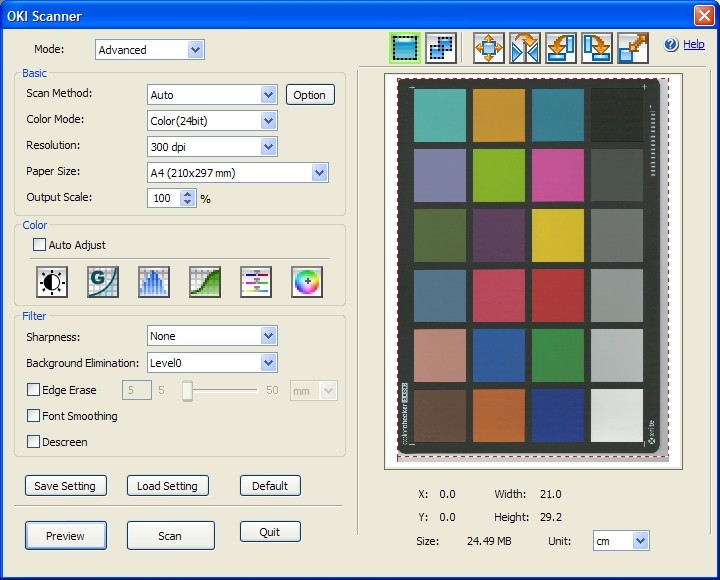Open the Gamma adjustment tool
Viewport: 720px width, 580px height.
click(103, 282)
